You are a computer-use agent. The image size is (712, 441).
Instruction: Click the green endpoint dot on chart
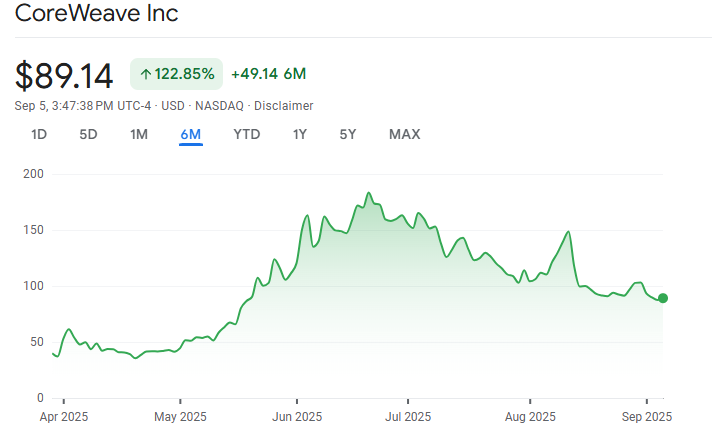click(x=663, y=298)
